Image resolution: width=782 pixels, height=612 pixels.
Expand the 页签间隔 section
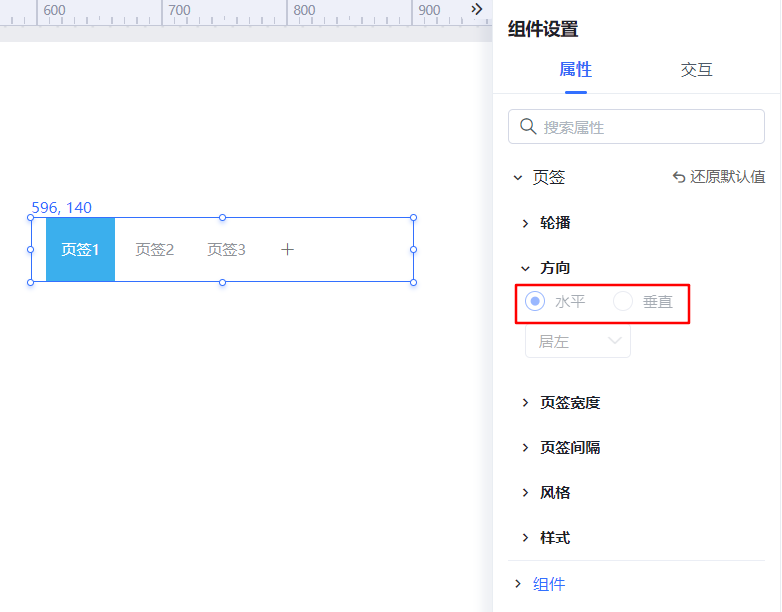click(x=525, y=447)
